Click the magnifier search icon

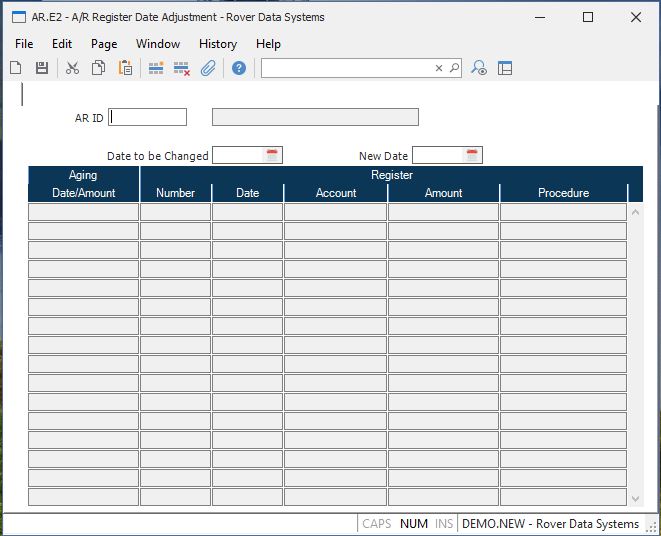(x=454, y=68)
